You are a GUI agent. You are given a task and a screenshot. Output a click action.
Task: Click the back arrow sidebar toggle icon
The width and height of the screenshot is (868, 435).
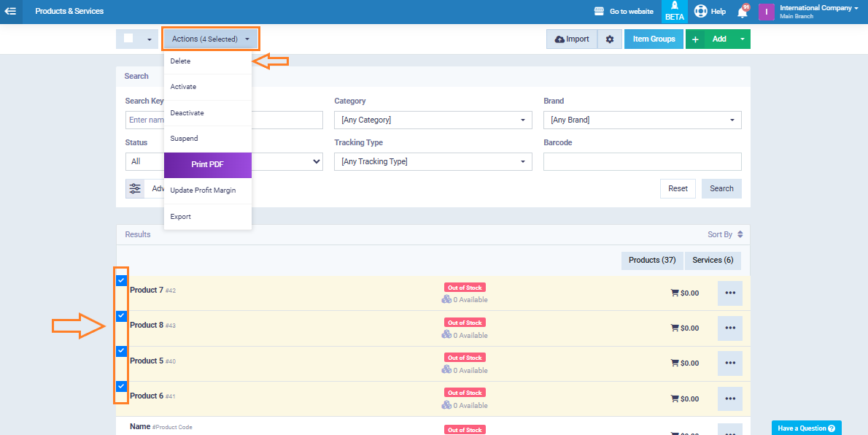point(10,11)
